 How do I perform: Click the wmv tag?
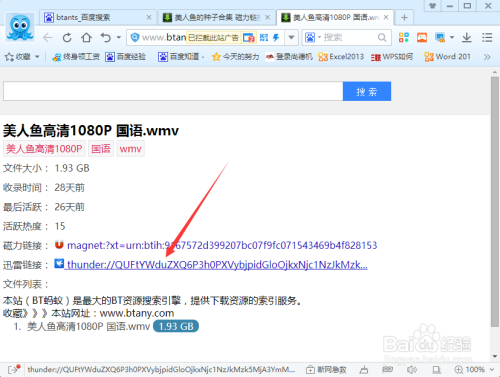coord(130,149)
